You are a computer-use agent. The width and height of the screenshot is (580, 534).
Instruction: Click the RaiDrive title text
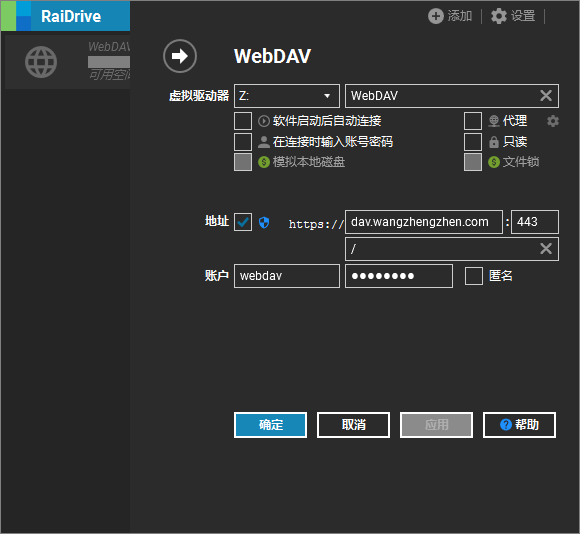point(71,16)
